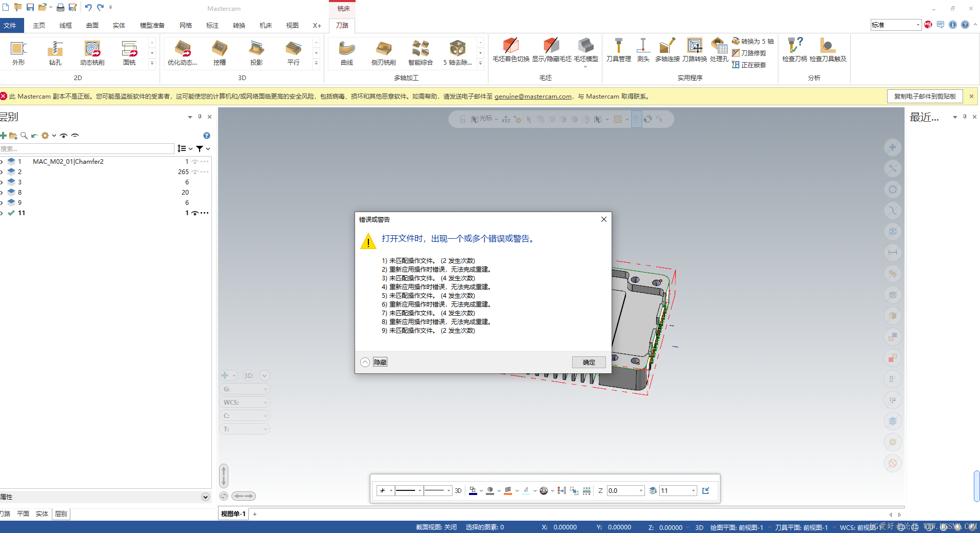Click 确定 in the error dialog
The width and height of the screenshot is (980, 533).
tap(589, 362)
